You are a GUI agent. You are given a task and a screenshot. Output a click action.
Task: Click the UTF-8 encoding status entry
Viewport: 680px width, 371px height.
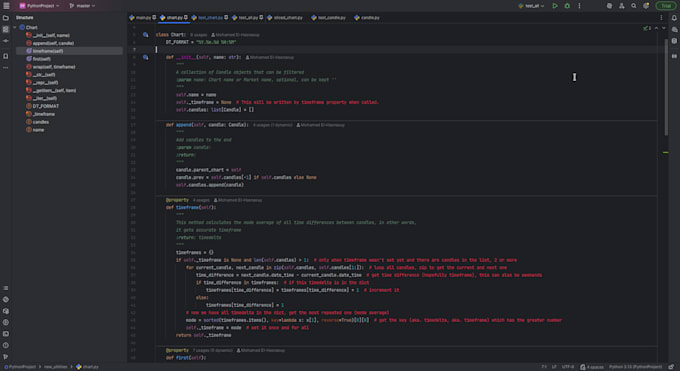point(568,367)
